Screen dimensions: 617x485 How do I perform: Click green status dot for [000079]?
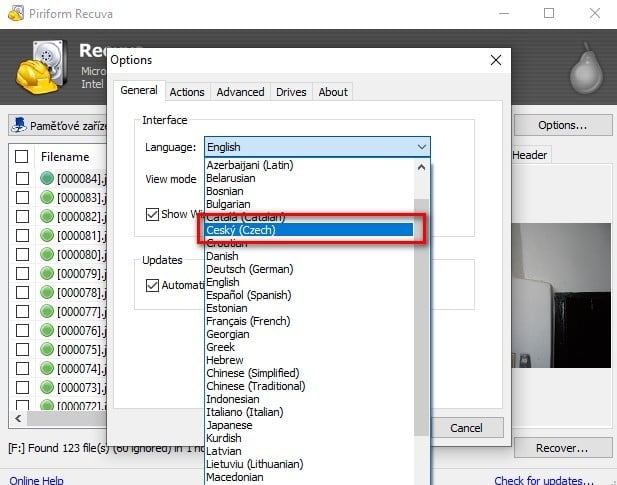[47, 273]
